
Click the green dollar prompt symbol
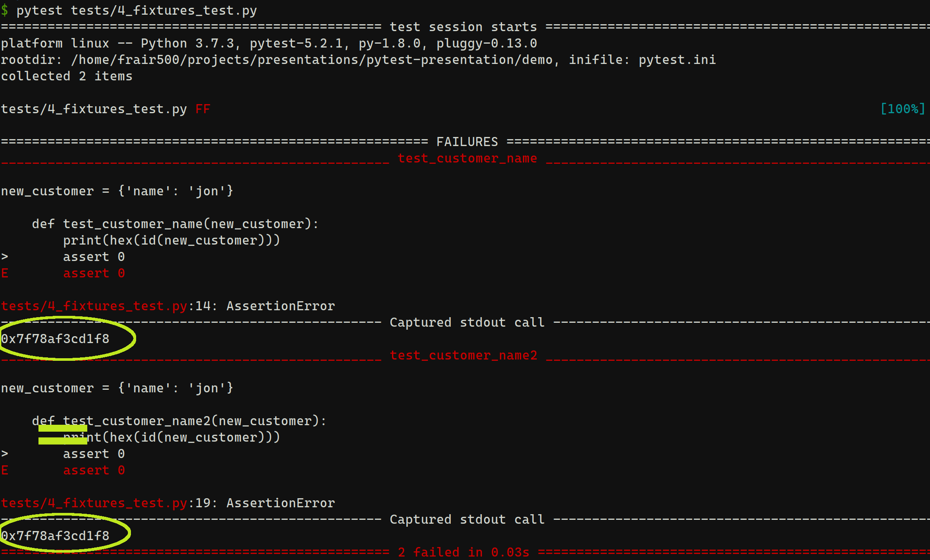4,10
